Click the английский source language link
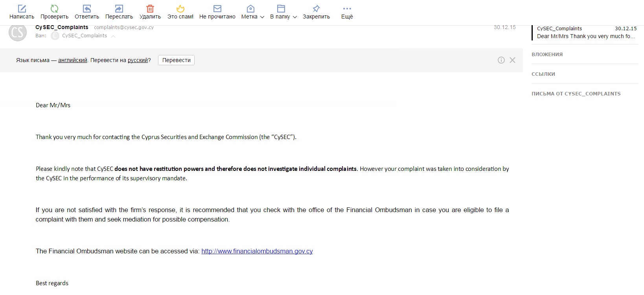This screenshot has width=644, height=295. click(73, 60)
